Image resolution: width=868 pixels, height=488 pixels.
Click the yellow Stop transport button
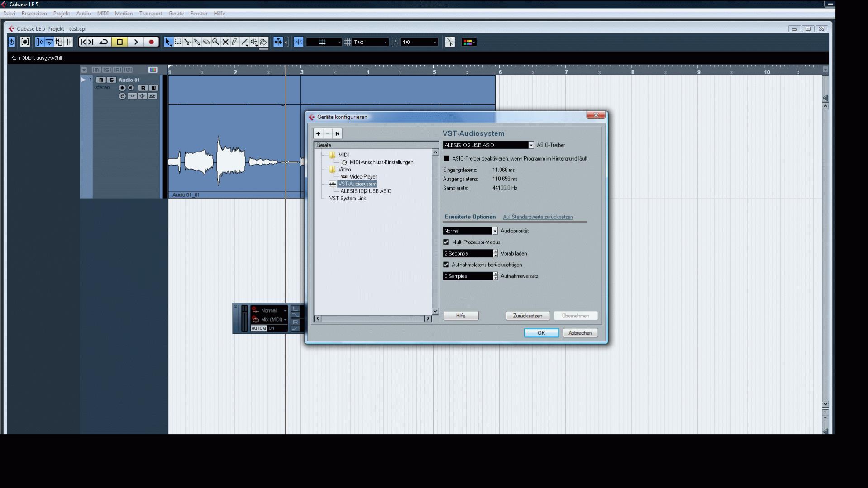(120, 42)
